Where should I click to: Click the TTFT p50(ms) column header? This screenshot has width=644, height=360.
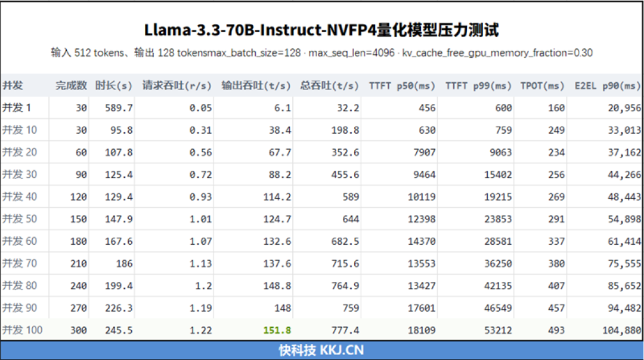402,85
